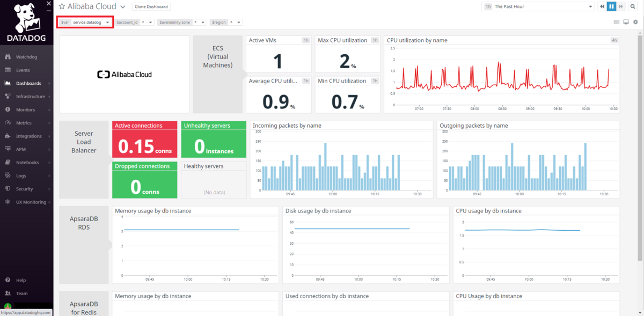This screenshot has height=316, width=644.
Task: Click the Integrations puzzle icon
Action: pyautogui.click(x=8, y=136)
